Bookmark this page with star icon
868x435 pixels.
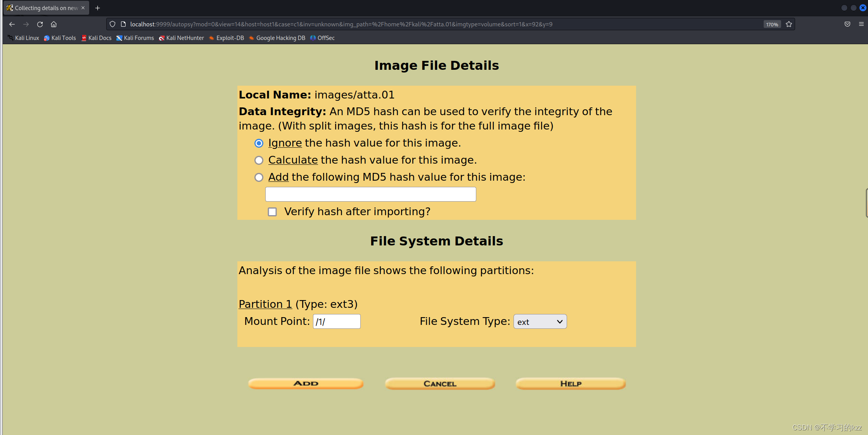click(788, 24)
